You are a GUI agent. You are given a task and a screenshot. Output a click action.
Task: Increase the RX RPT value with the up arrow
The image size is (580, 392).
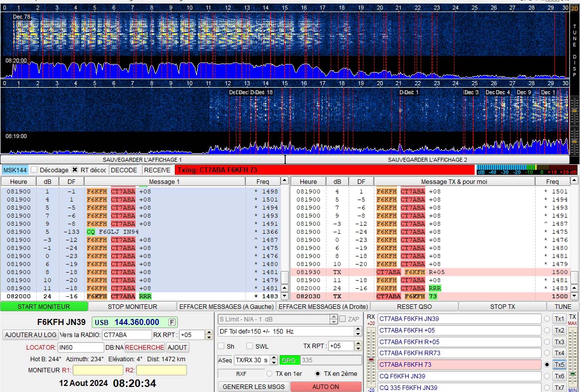209,332
